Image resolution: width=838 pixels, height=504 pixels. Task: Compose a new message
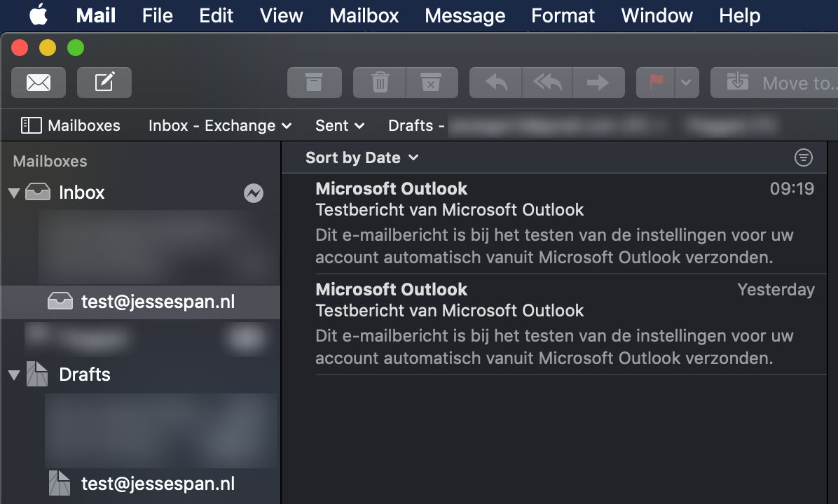point(104,83)
